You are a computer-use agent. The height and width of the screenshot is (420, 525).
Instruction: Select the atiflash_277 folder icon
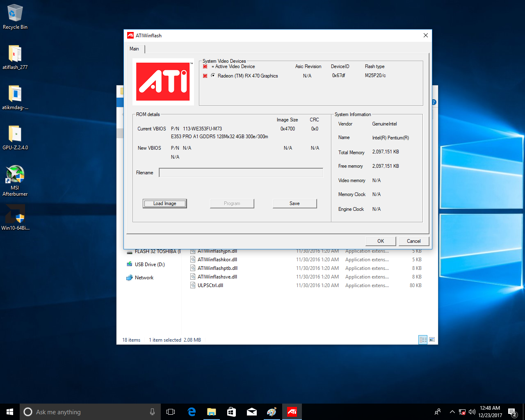15,57
